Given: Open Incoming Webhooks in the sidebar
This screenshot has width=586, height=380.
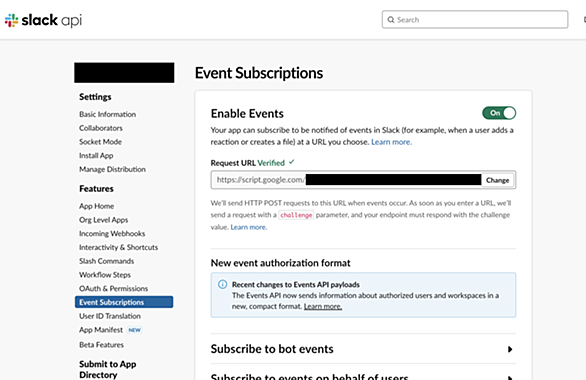Looking at the screenshot, I should [x=112, y=234].
